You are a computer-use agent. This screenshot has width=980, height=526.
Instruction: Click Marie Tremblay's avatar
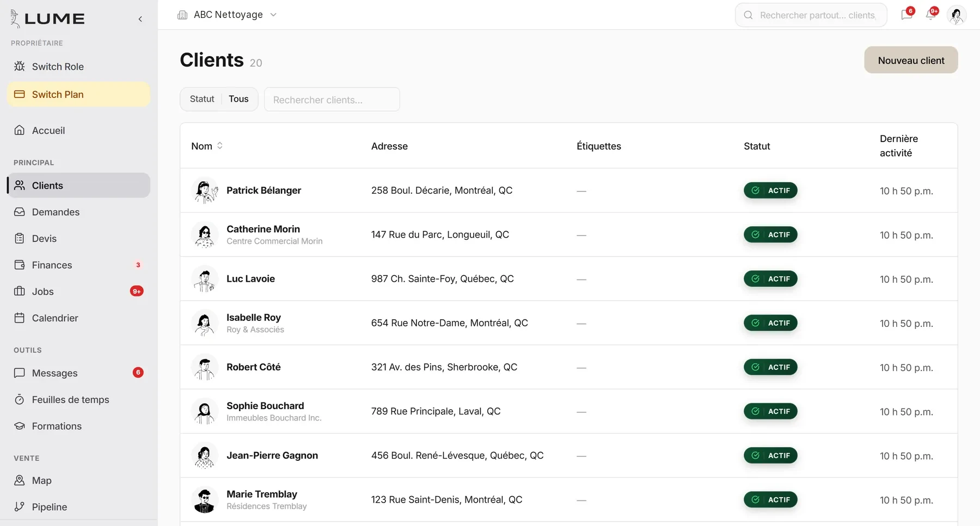point(205,500)
